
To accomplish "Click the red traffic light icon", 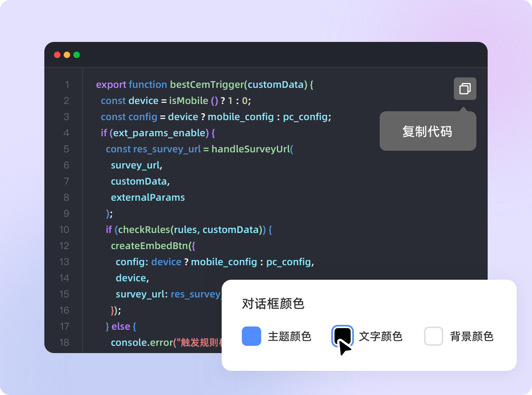I will pos(57,54).
